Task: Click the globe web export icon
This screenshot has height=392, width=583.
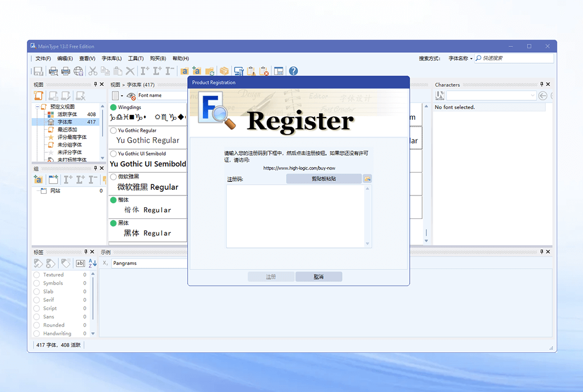Action: [x=78, y=71]
